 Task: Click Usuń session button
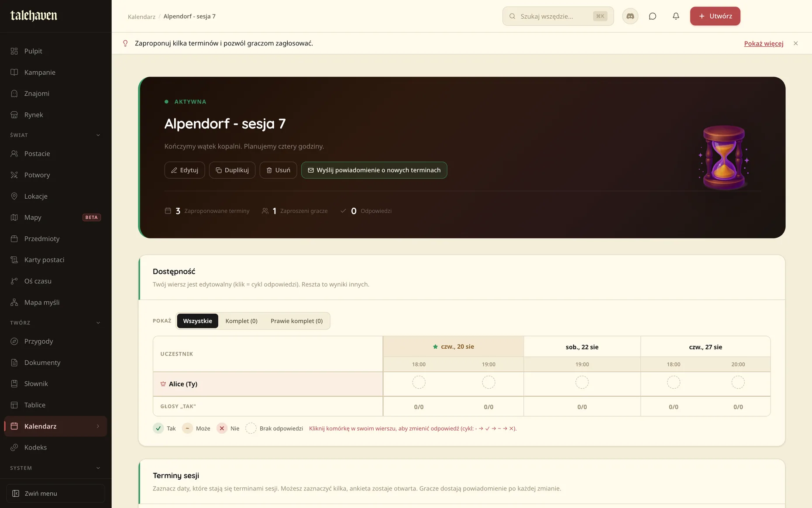278,170
